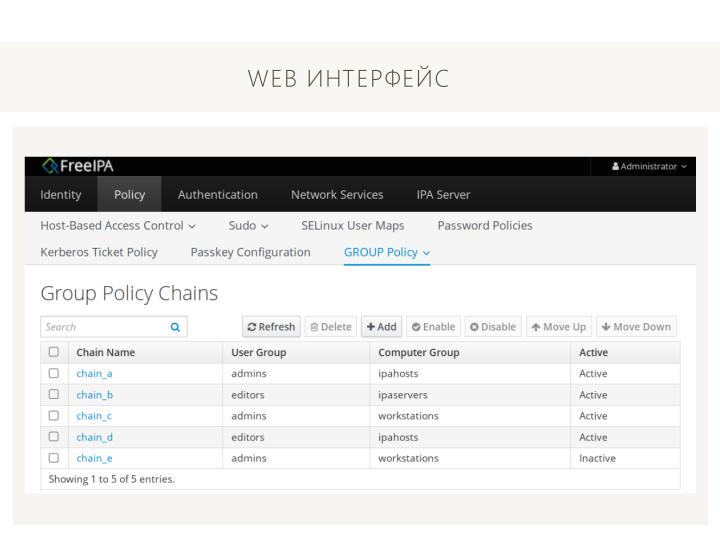Viewport: 720px width, 540px height.
Task: Click the Delete trash button
Action: pyautogui.click(x=330, y=327)
